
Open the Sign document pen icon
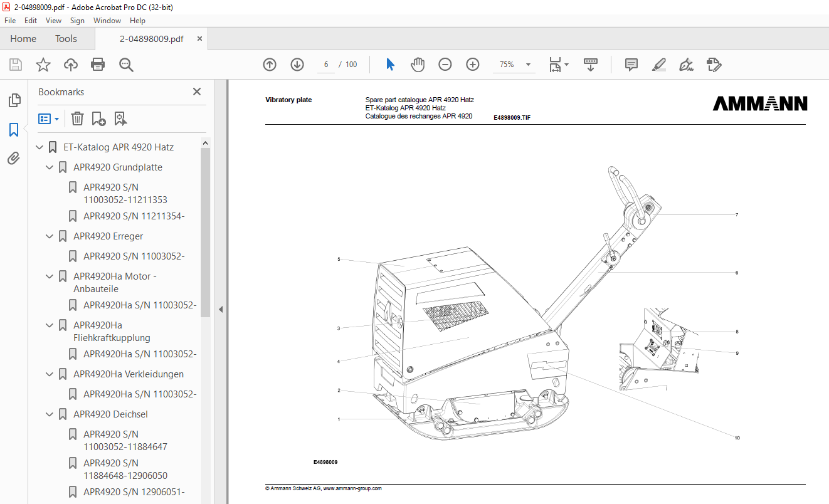686,65
